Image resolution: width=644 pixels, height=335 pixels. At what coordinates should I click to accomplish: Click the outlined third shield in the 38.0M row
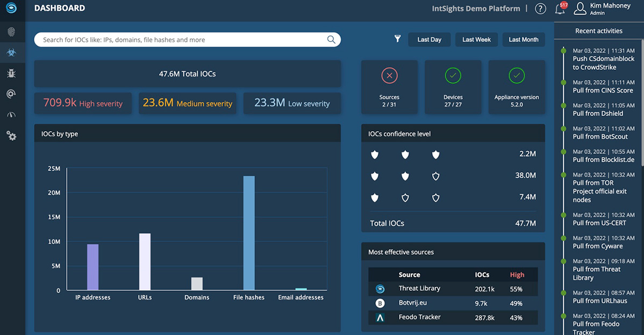[436, 176]
